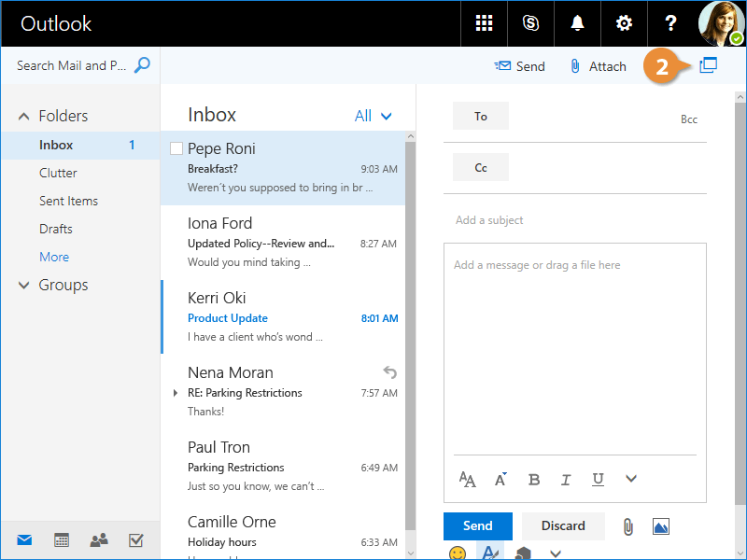Screen dimensions: 747x560
Task: Open the notifications bell
Action: [x=578, y=23]
